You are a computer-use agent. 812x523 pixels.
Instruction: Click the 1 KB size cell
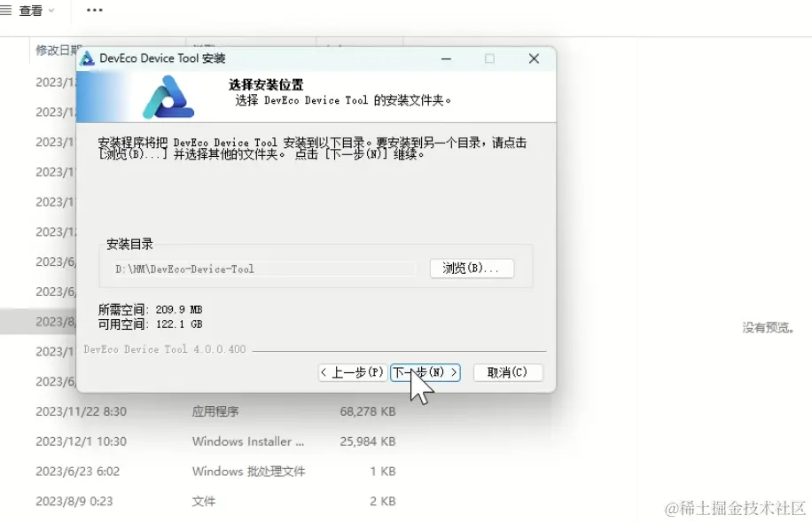(383, 472)
